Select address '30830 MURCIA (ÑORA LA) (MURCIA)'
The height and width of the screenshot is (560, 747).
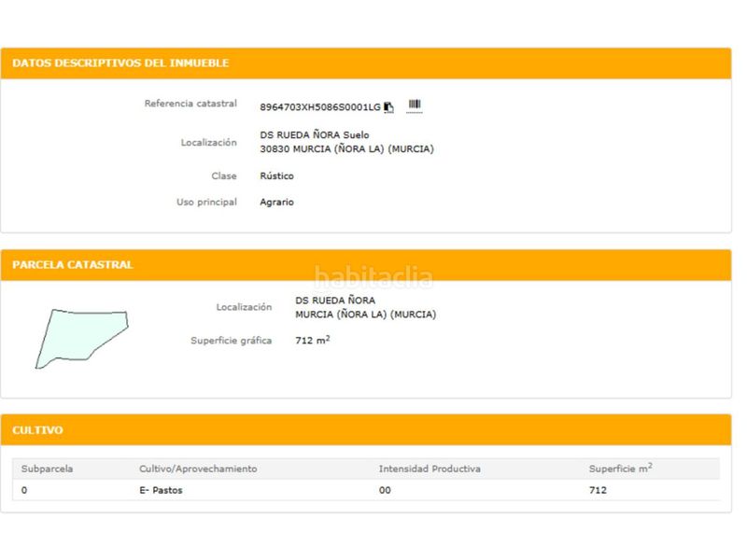[346, 149]
